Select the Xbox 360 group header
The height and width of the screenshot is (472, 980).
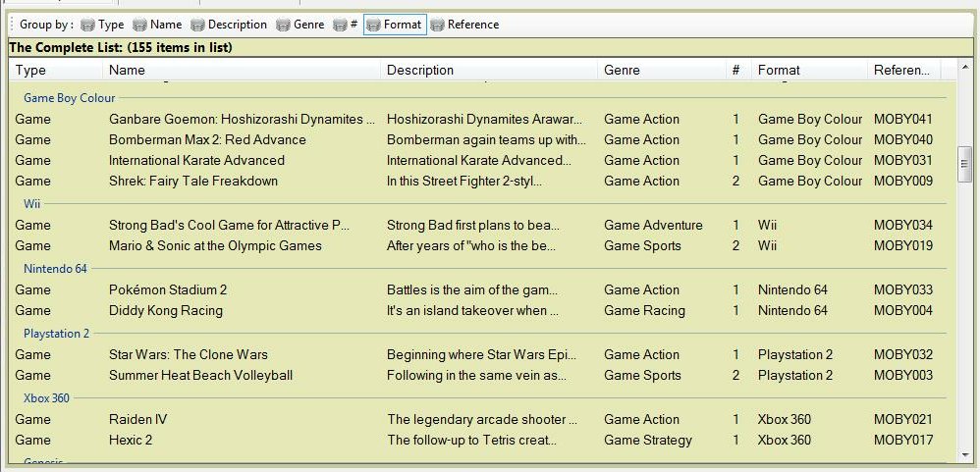46,398
